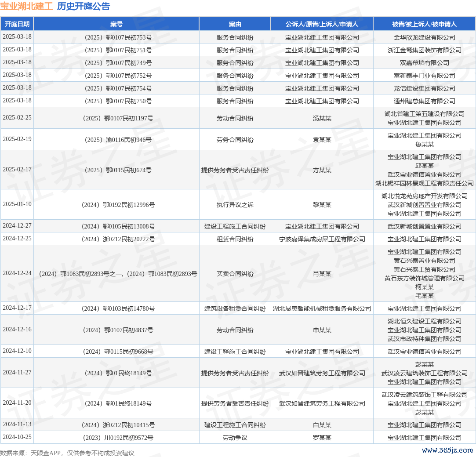Click plaintiff 汤某某
Viewport: 476px width, 457px height.
click(x=322, y=118)
